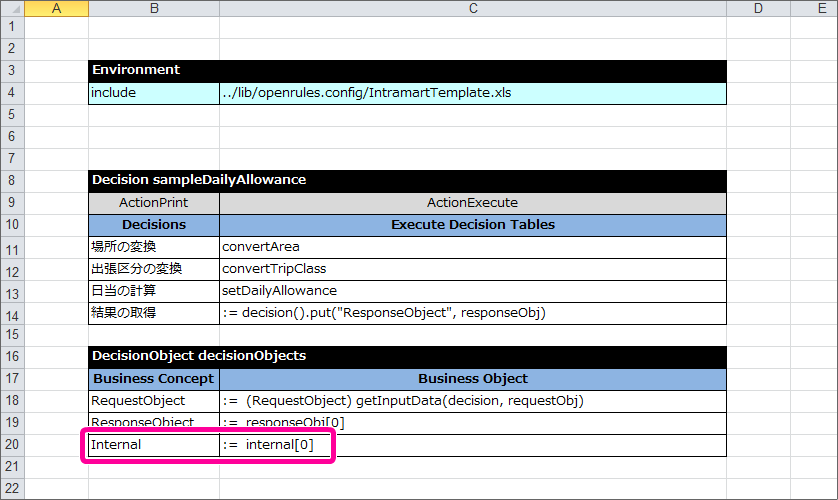Select the convertTripClass cell

coord(473,269)
